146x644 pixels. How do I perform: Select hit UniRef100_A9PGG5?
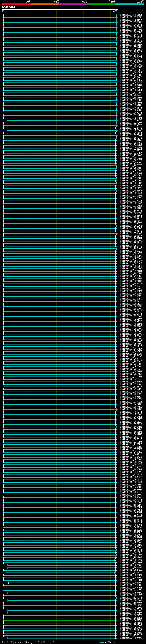pos(131,100)
